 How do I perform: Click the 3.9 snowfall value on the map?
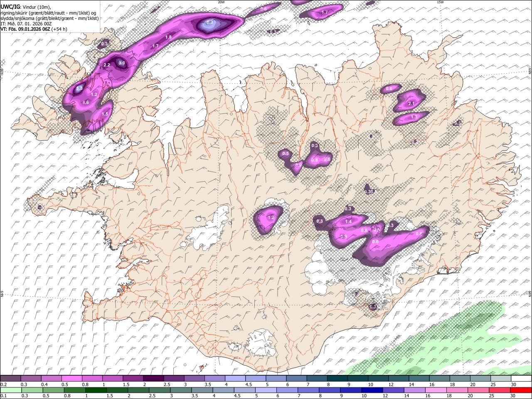[x=122, y=63]
